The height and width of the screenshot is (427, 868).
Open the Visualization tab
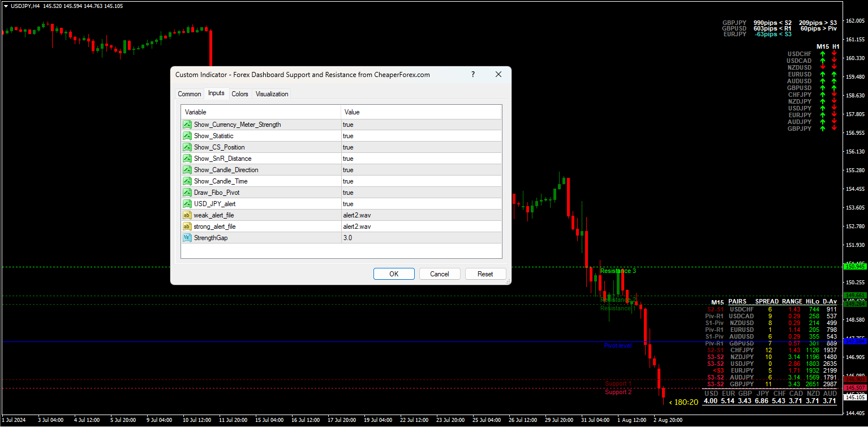click(x=272, y=94)
